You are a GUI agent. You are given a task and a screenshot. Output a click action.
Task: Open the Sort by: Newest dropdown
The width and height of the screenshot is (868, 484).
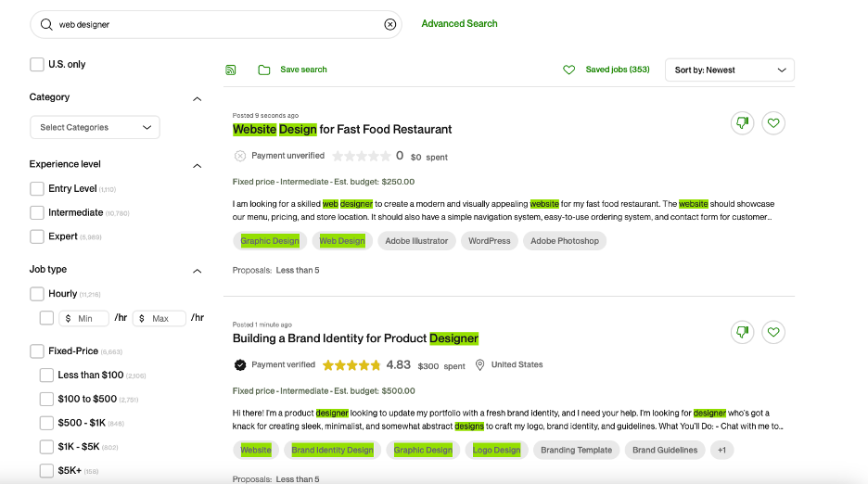point(729,70)
